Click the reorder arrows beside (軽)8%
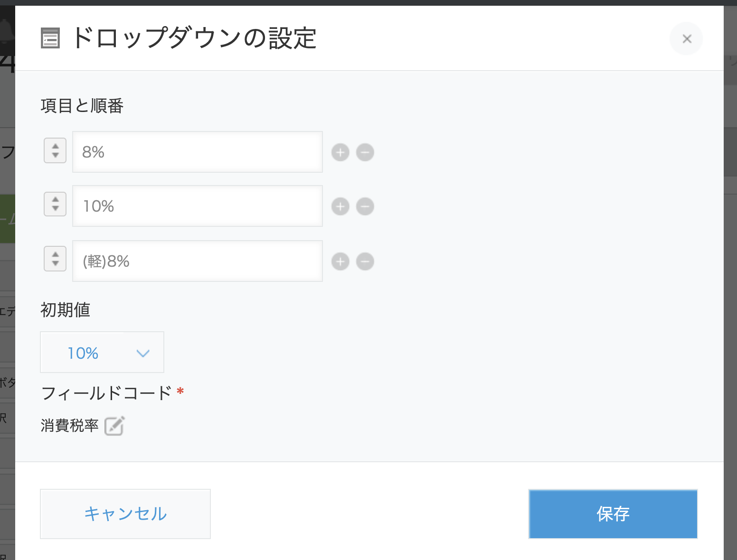 coord(55,260)
